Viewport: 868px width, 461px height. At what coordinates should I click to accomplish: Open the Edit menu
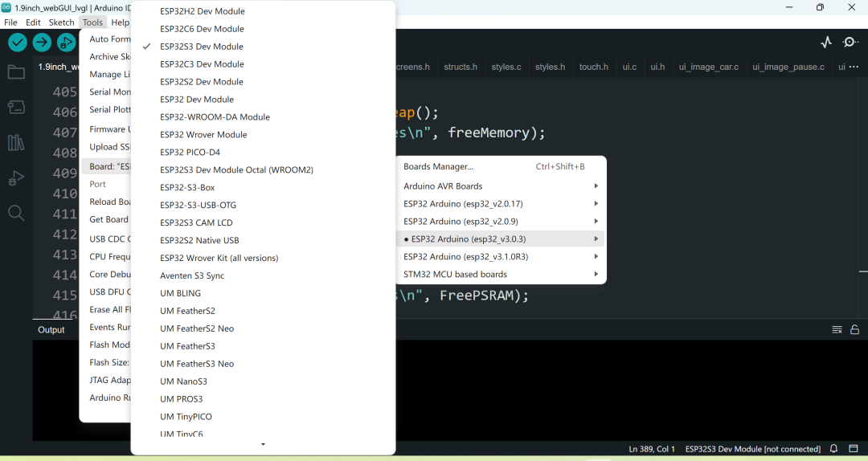coord(33,22)
